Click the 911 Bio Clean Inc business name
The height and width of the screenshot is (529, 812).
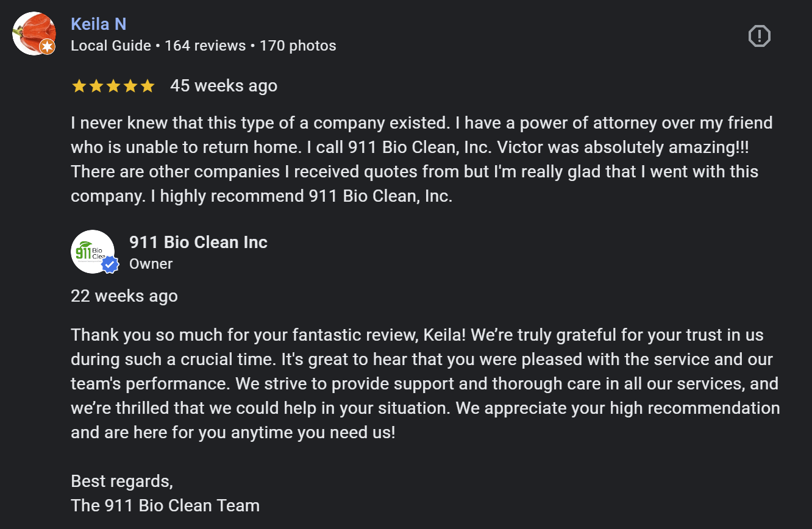pyautogui.click(x=199, y=242)
